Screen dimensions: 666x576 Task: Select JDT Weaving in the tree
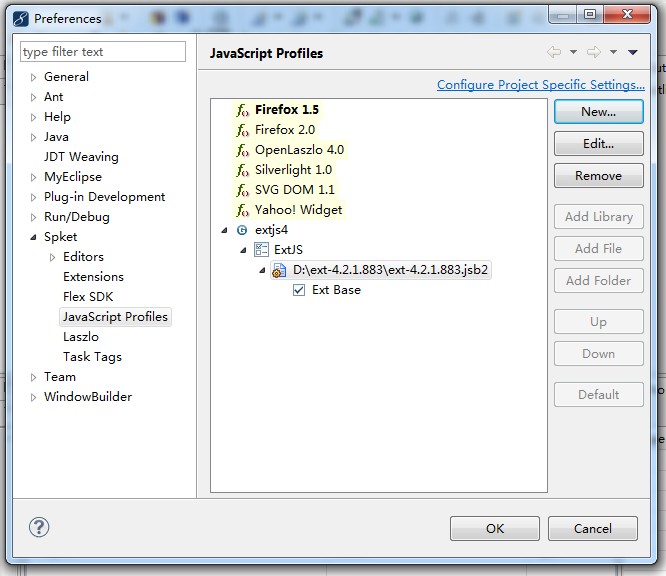pyautogui.click(x=81, y=157)
